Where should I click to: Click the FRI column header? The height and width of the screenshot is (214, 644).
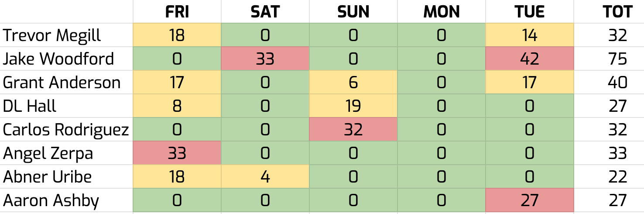[177, 12]
